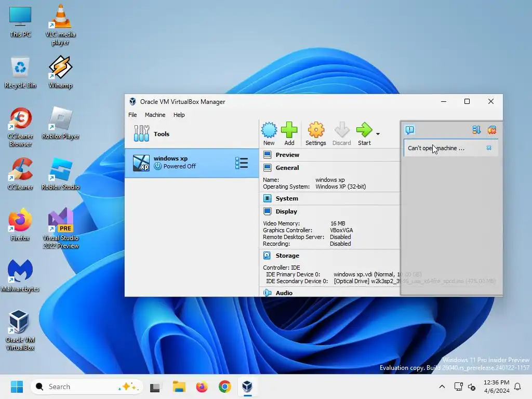Click the 16 MB video memory value
This screenshot has height=399, width=532.
point(338,223)
